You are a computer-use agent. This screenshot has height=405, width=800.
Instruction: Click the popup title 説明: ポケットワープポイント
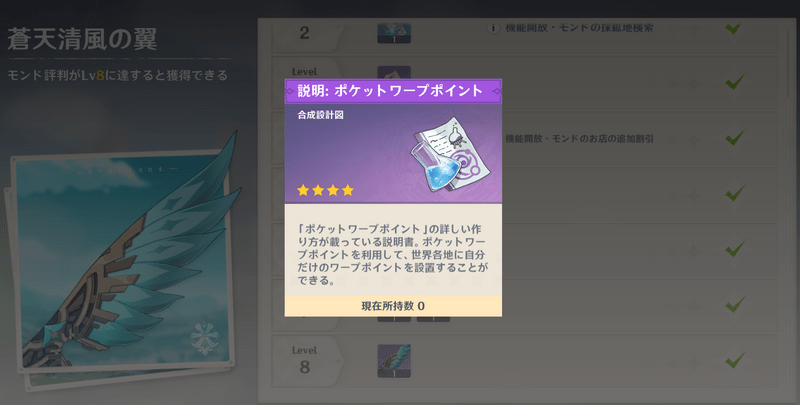pos(390,91)
